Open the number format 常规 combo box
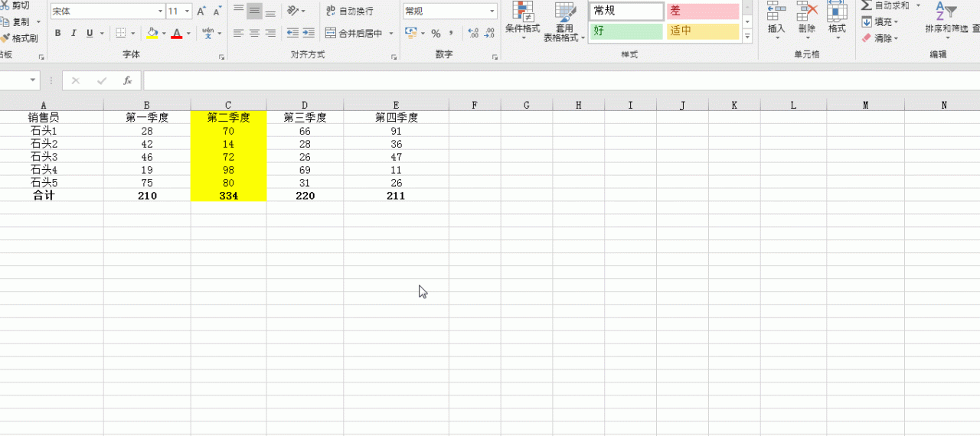The width and height of the screenshot is (980, 436). pyautogui.click(x=450, y=11)
